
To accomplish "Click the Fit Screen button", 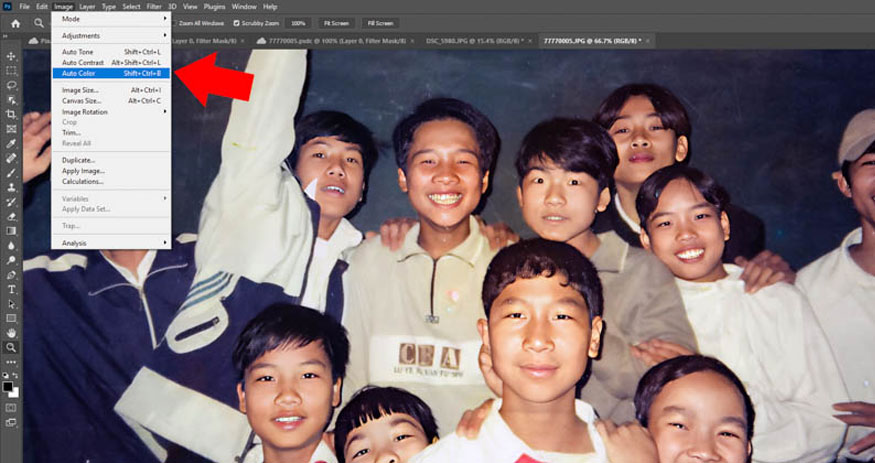I will tap(337, 23).
